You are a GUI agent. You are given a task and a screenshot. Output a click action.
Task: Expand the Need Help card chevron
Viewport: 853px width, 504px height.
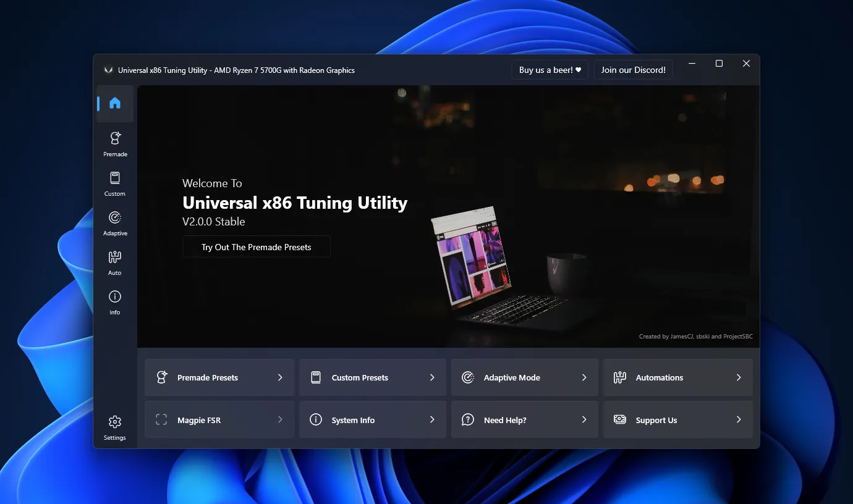point(584,420)
